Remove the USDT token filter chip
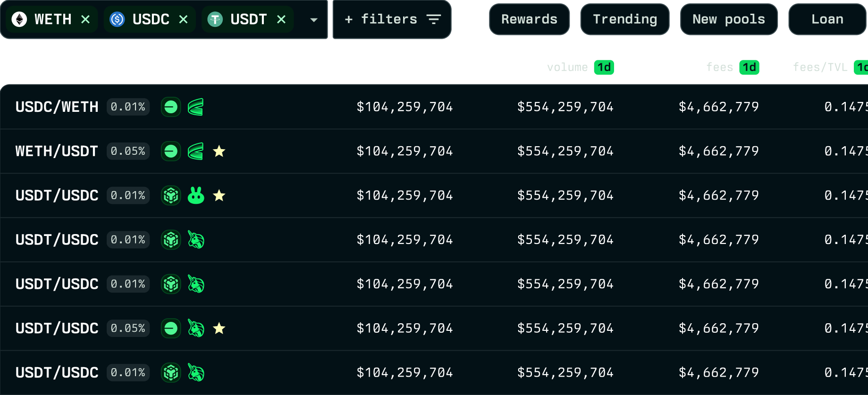 tap(281, 19)
